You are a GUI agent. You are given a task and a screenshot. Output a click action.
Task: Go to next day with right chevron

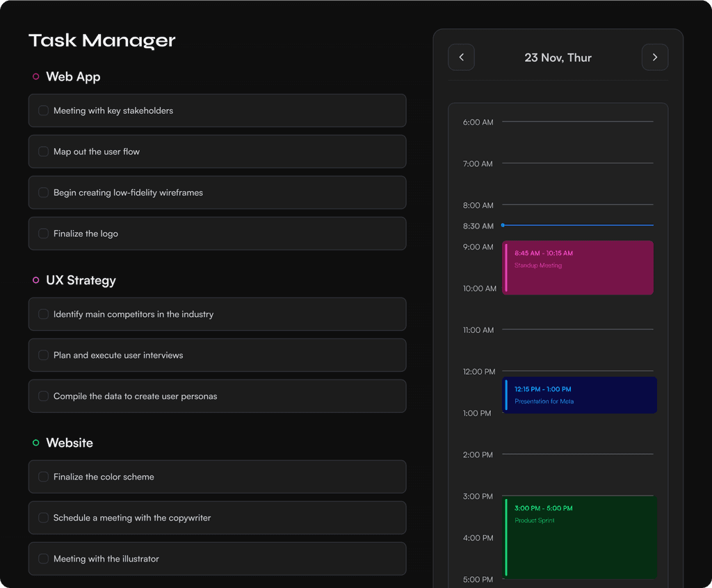coord(654,58)
